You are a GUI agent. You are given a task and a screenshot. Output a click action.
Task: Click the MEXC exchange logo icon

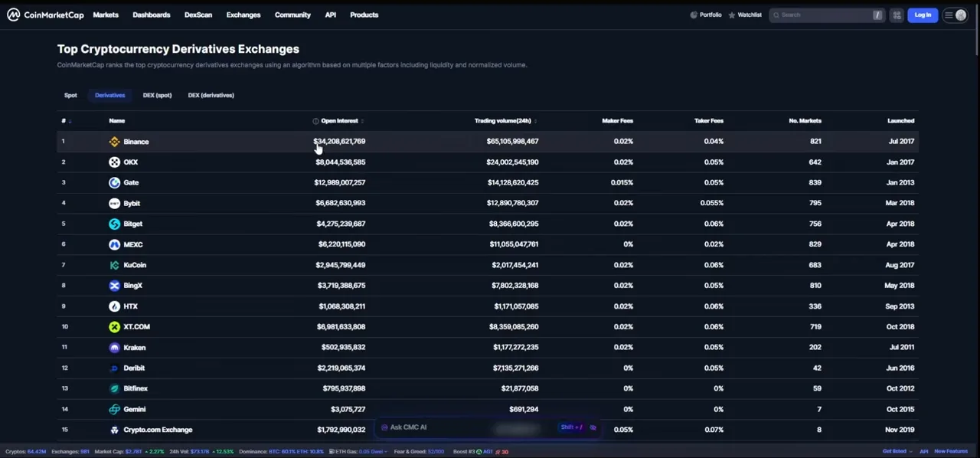coord(114,245)
